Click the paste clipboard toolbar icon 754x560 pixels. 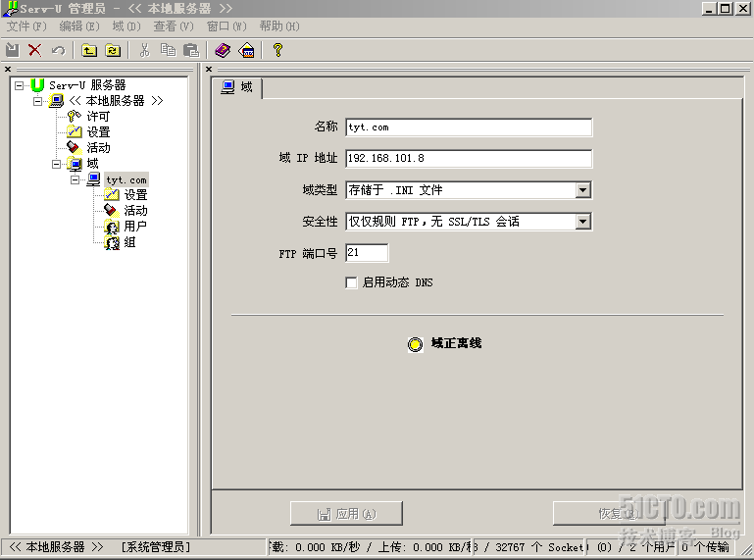191,50
